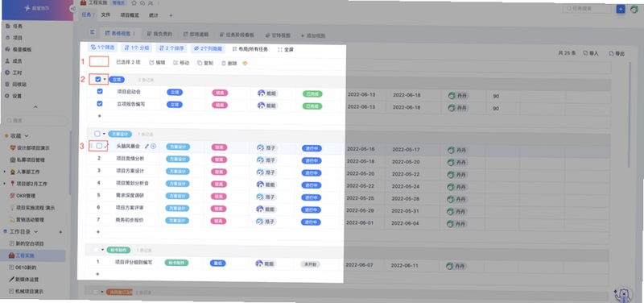Click the chat assistant mascot at bottom right
The image size is (644, 303).
[623, 294]
